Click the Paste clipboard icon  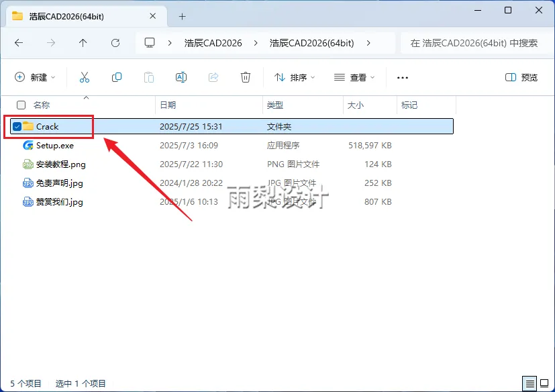click(149, 77)
